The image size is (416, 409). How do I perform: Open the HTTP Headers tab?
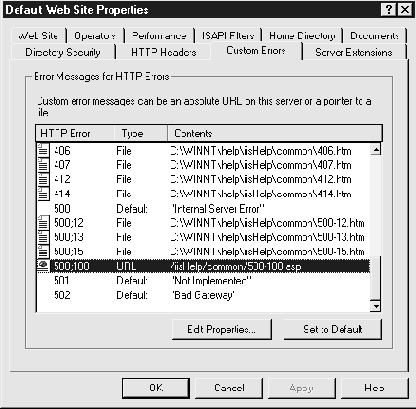click(164, 52)
